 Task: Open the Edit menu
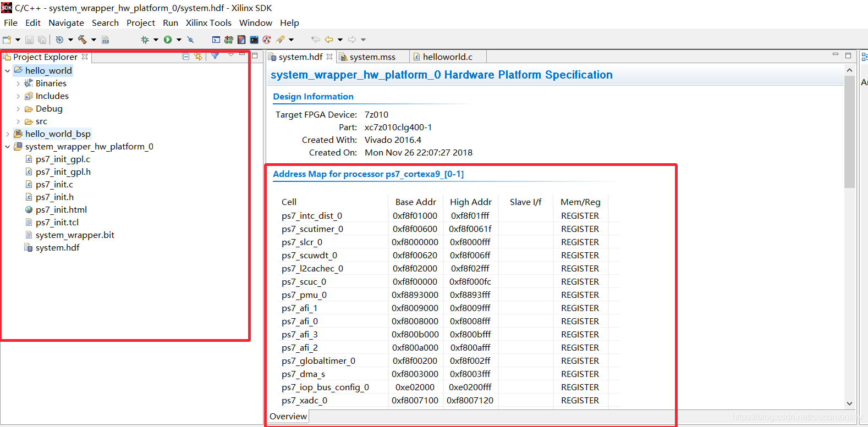[x=33, y=23]
